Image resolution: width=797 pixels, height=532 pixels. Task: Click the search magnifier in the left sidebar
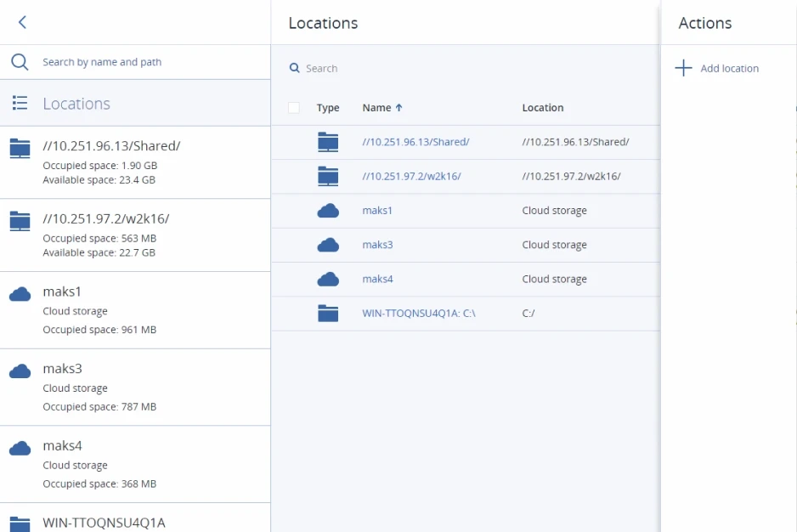[x=19, y=61]
